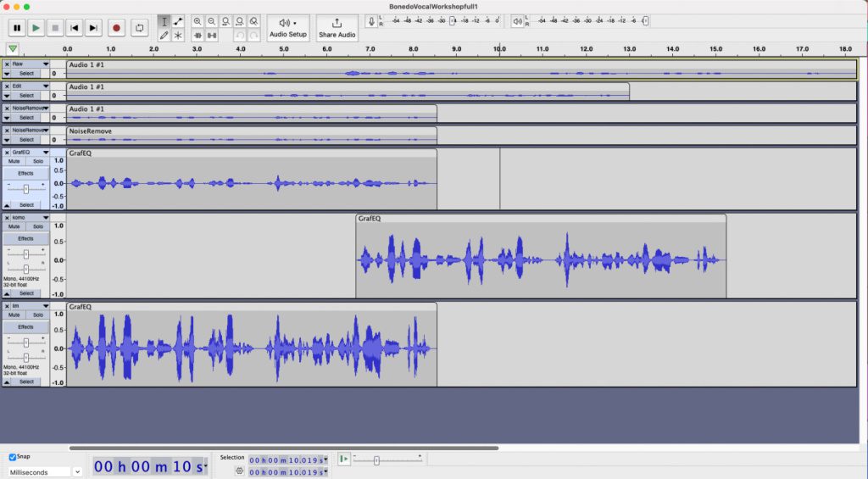
Task: Open the Audio Setup dropdown
Action: click(x=288, y=28)
